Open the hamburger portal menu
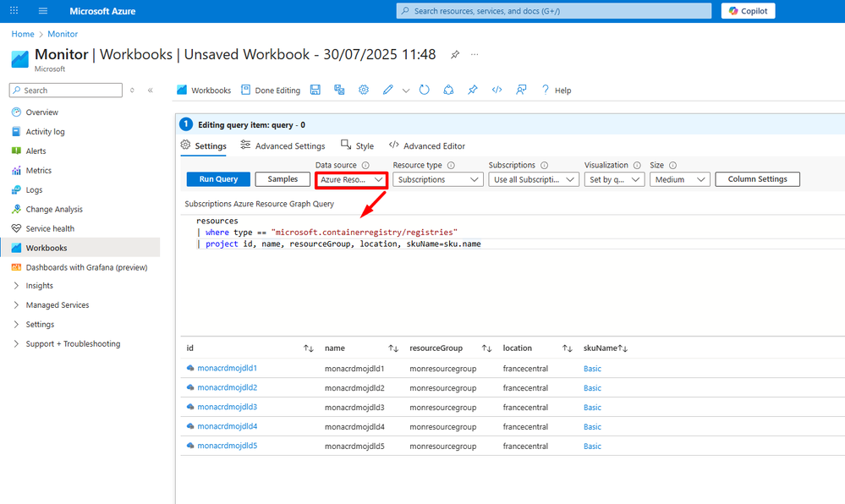This screenshot has width=845, height=504. (43, 11)
